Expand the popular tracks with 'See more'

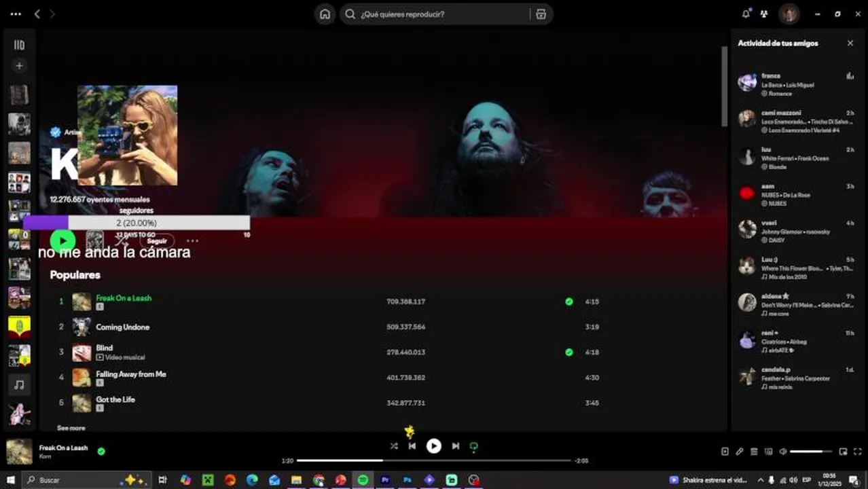[71, 429]
